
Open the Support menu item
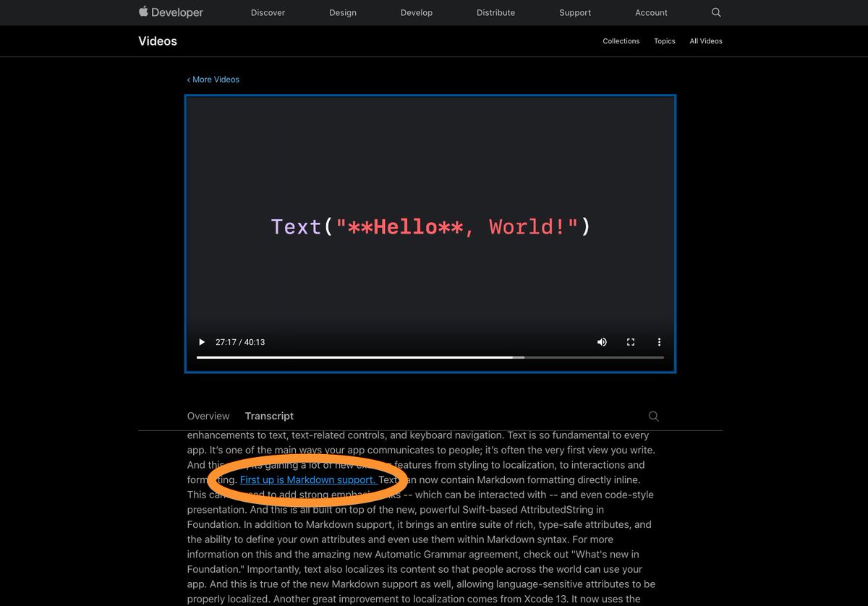coord(575,12)
